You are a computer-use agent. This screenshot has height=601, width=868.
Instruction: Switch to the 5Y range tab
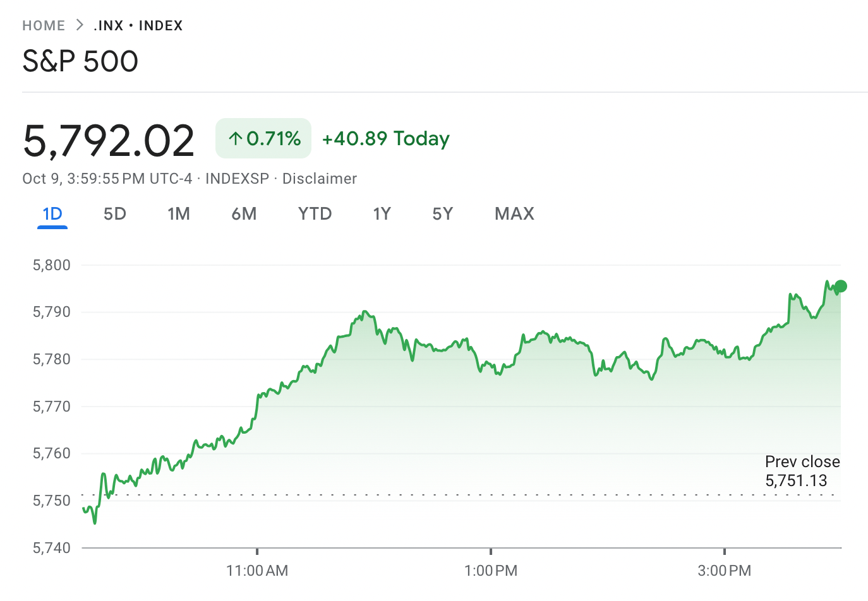(442, 214)
